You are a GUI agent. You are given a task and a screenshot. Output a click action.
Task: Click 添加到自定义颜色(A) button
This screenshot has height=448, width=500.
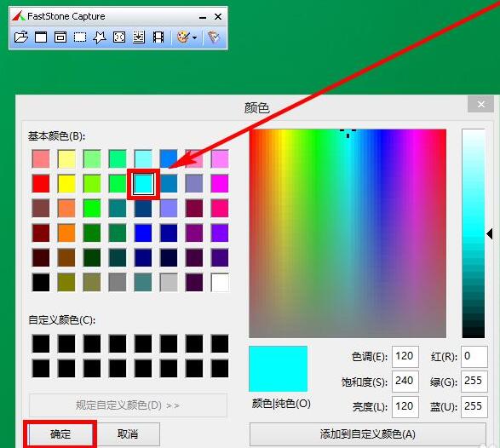coord(368,434)
